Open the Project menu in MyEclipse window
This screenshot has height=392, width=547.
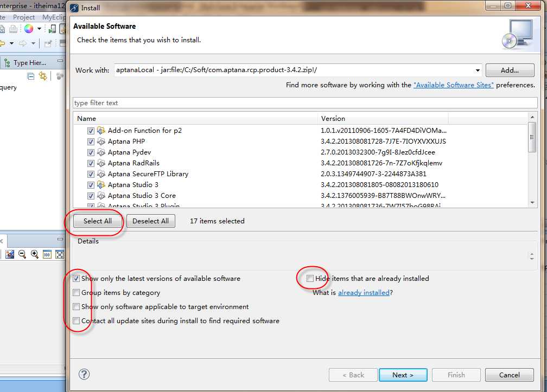[x=24, y=17]
